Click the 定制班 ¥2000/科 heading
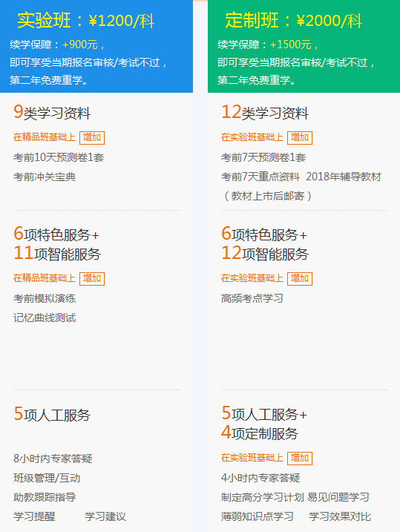 (293, 20)
